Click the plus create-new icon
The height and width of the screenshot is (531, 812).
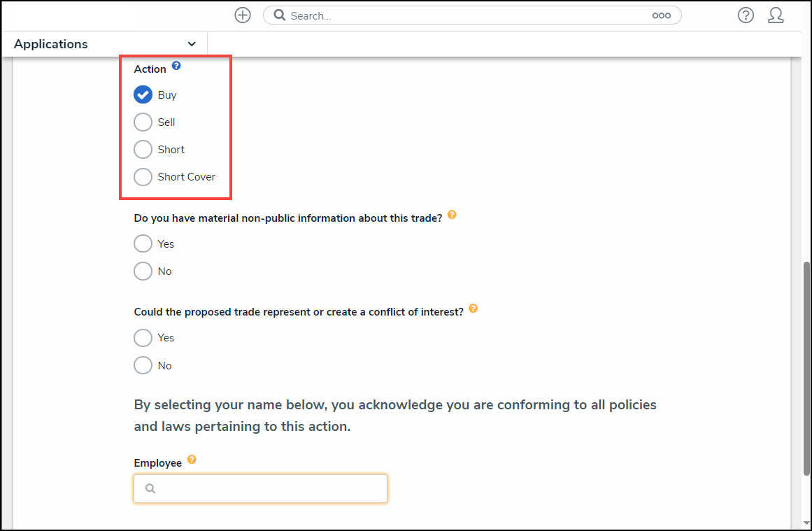pyautogui.click(x=243, y=15)
